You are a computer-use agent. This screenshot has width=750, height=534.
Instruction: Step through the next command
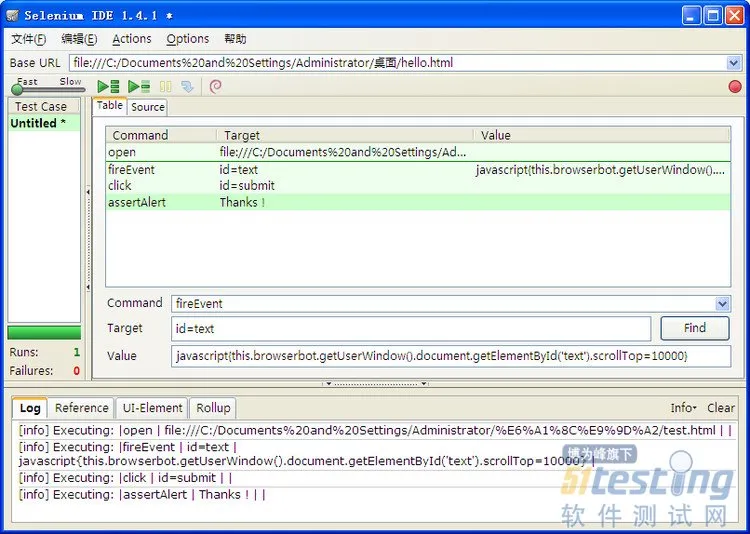pos(187,87)
